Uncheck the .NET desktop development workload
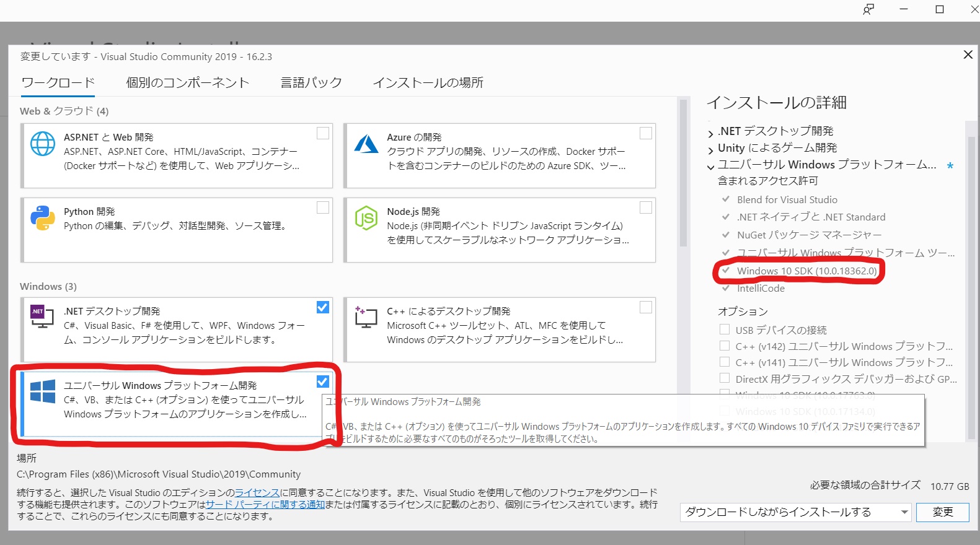 (323, 307)
